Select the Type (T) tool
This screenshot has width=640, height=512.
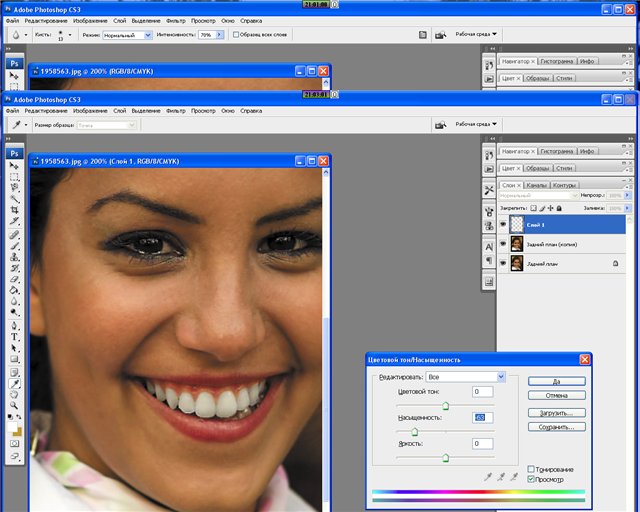coord(15,336)
